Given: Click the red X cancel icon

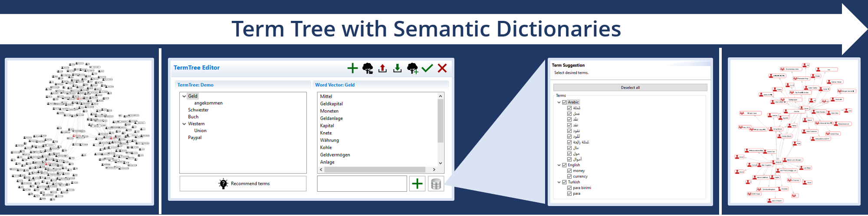Looking at the screenshot, I should [x=442, y=68].
